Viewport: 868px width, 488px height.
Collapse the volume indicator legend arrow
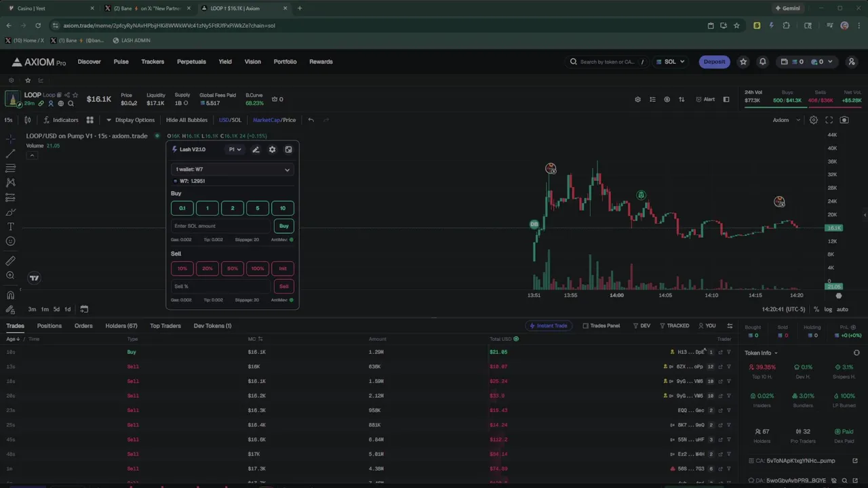click(32, 156)
